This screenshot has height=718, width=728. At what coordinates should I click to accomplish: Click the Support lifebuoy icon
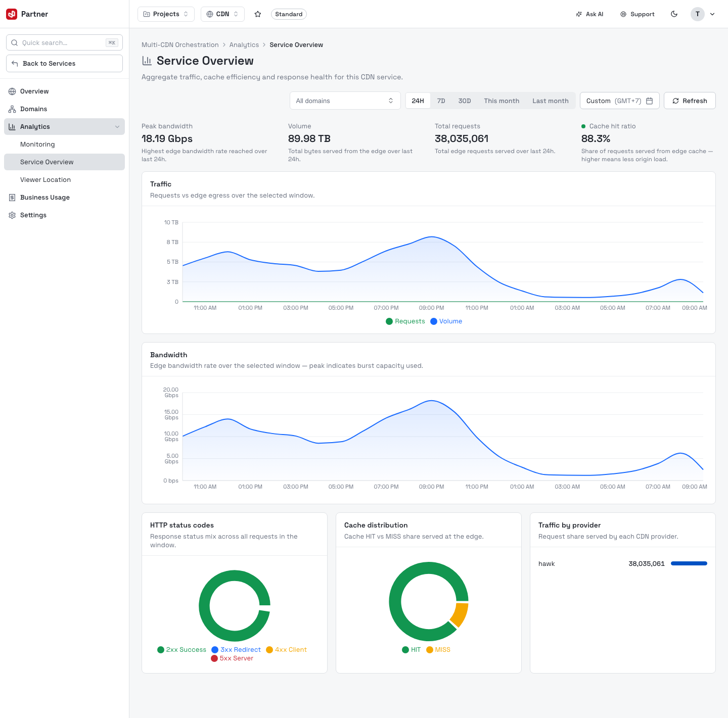(x=623, y=14)
